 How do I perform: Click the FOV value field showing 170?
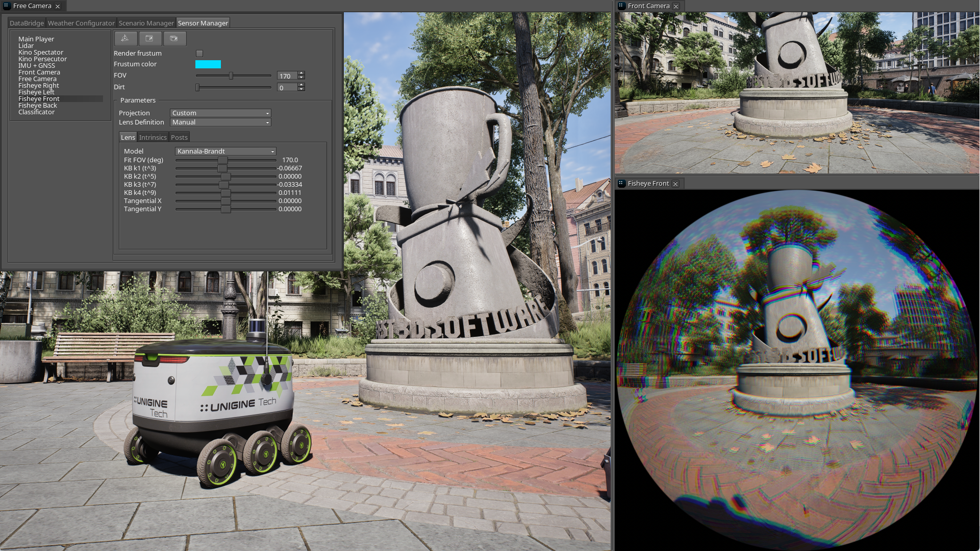point(288,76)
